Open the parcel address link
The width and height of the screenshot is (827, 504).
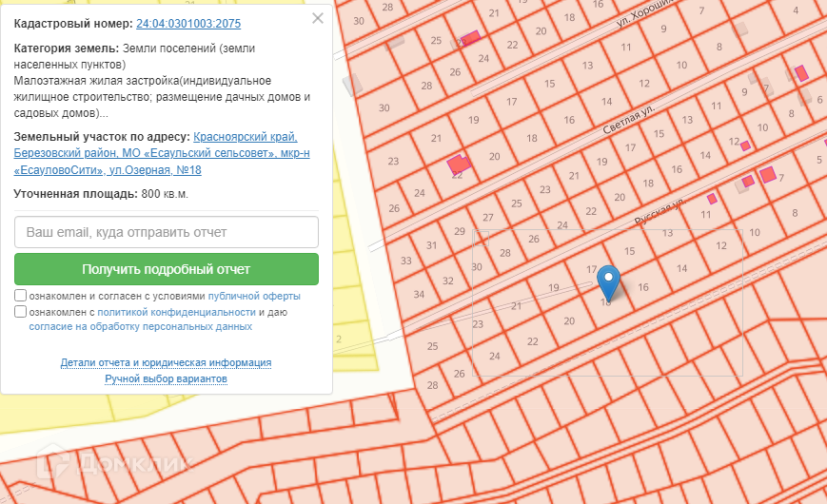[162, 153]
